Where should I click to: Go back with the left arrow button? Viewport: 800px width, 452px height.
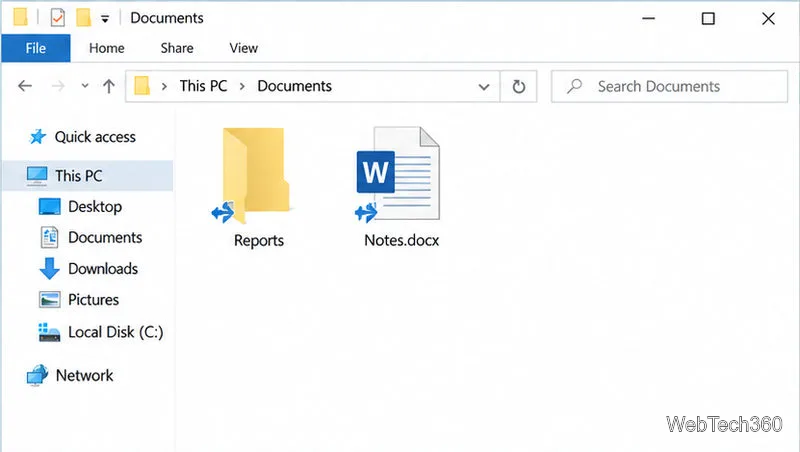(x=25, y=86)
